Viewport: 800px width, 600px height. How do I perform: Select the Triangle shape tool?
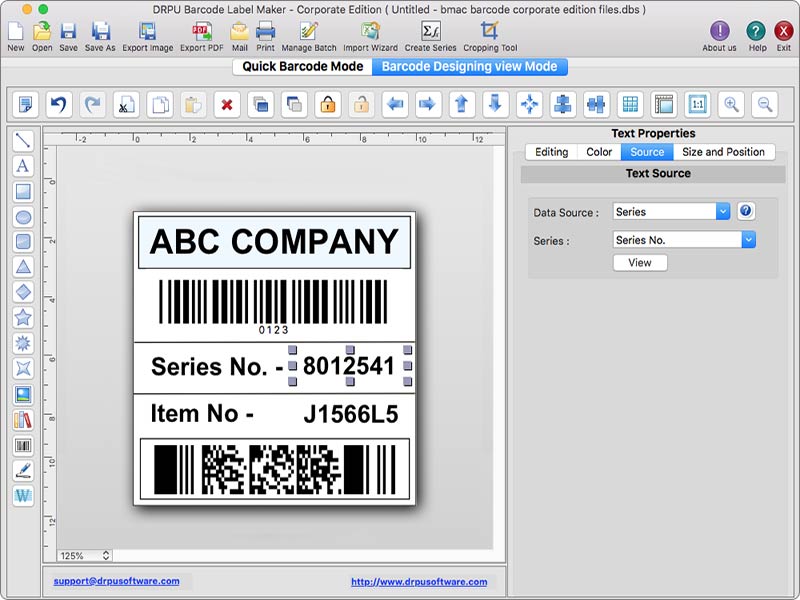coord(23,267)
